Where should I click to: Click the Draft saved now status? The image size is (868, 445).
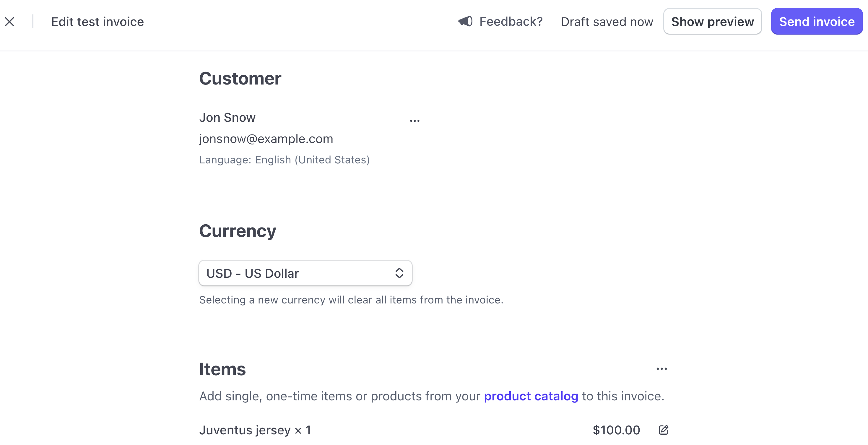coord(607,22)
